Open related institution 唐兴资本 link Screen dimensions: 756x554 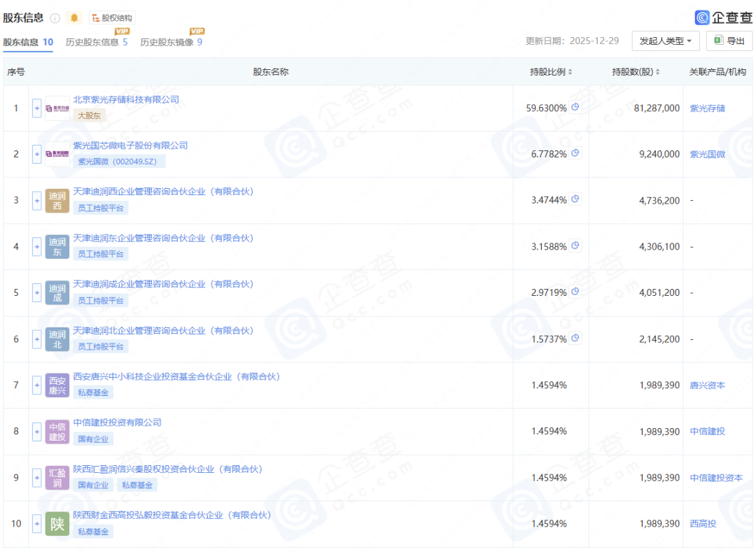tap(707, 385)
